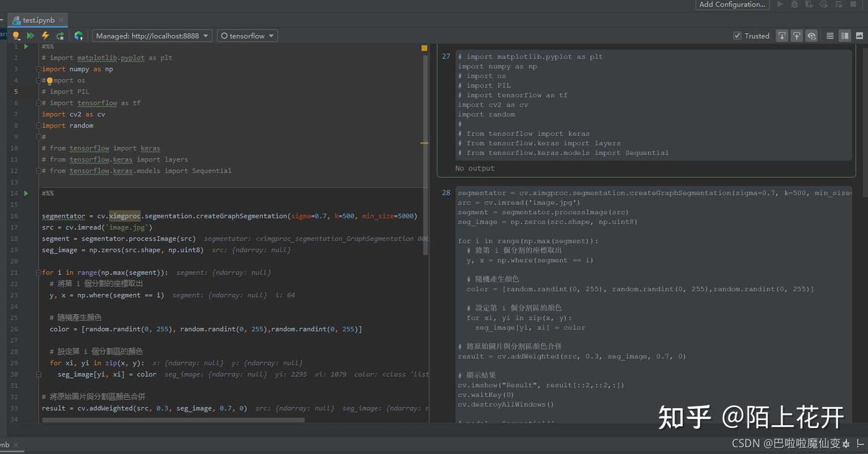This screenshot has width=868, height=454.
Task: Click the horizontal scrollbar in the editor
Action: point(174,420)
